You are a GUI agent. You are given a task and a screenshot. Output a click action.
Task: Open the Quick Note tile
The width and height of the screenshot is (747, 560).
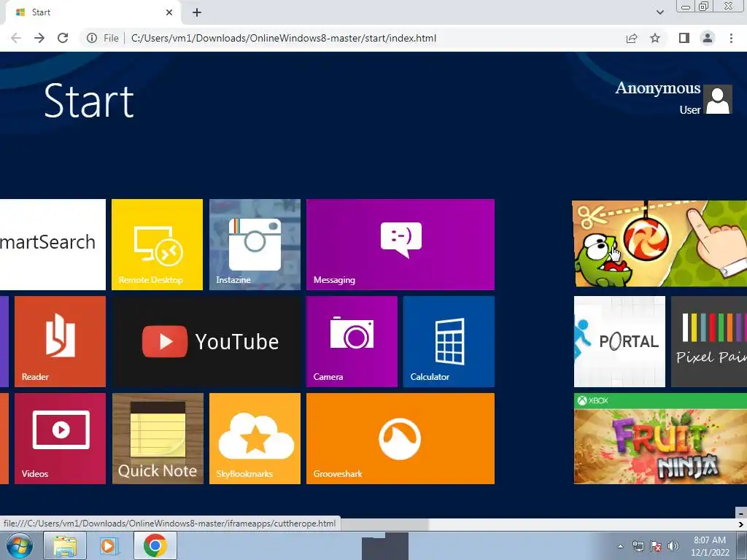(x=158, y=438)
